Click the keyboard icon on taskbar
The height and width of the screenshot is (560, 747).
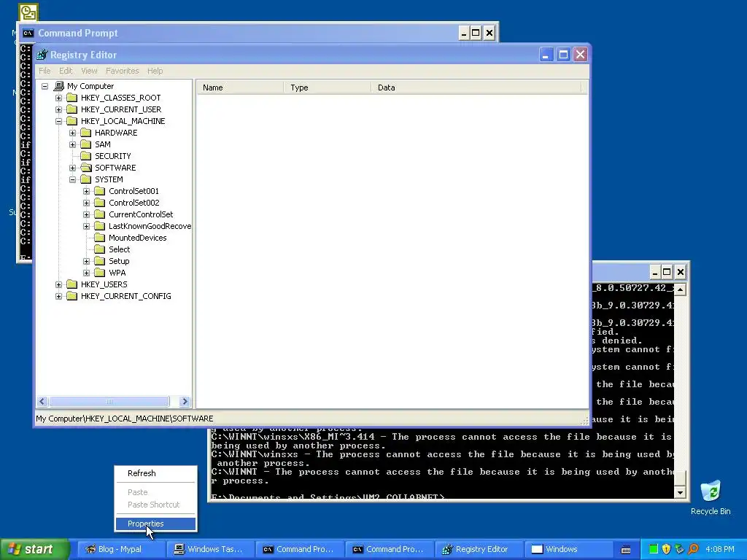626,550
